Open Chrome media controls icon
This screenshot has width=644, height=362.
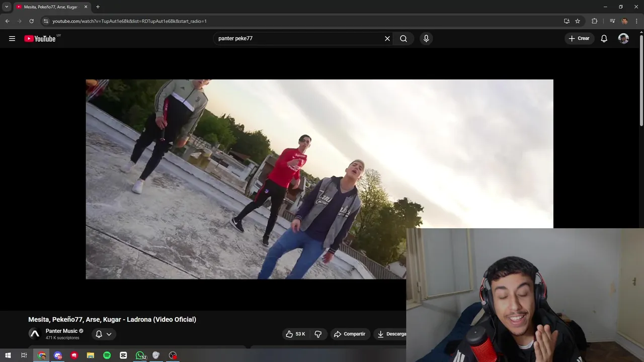612,21
